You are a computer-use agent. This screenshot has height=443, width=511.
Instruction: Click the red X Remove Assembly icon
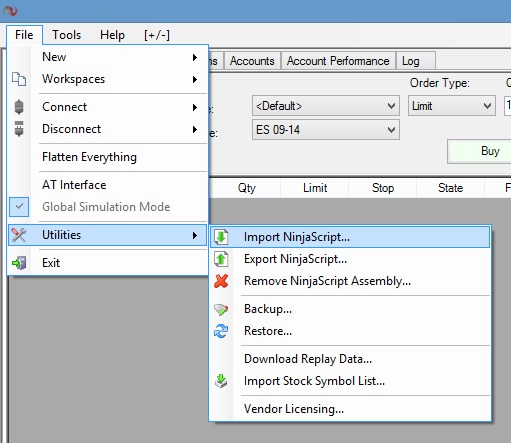pos(221,281)
